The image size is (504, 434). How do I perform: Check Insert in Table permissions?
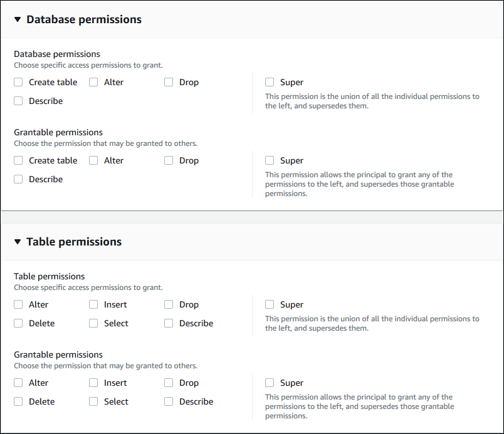point(93,304)
